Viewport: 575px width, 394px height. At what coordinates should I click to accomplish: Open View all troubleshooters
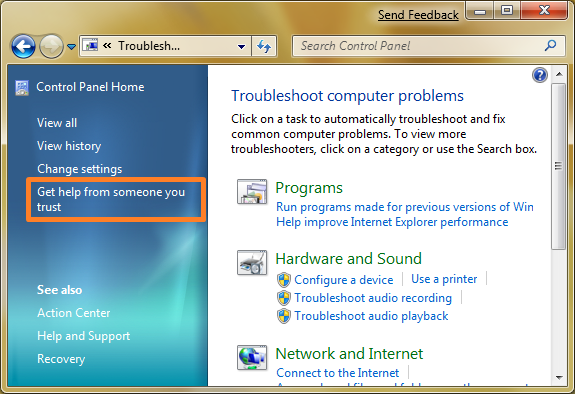click(x=57, y=123)
